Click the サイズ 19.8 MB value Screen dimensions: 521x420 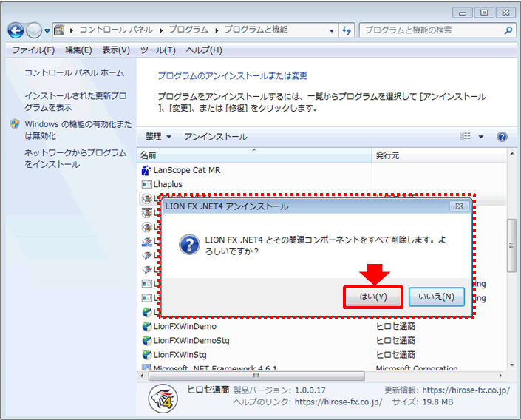pos(437,402)
